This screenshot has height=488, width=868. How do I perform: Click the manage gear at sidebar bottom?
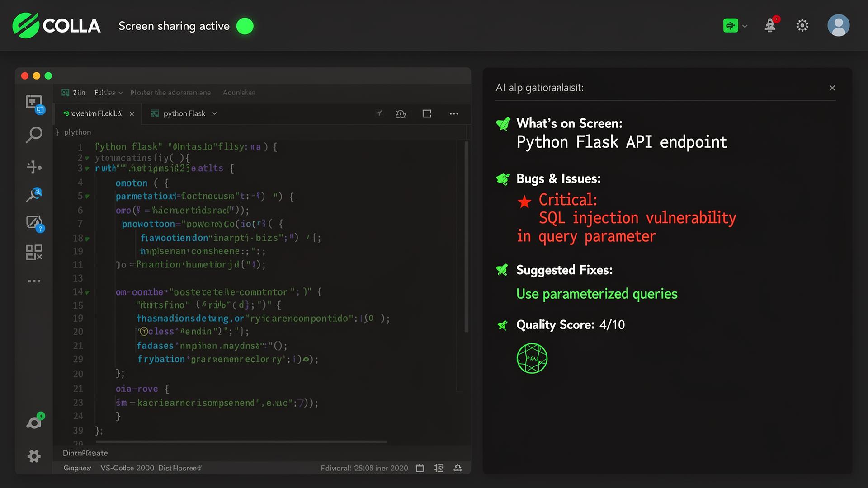(x=34, y=456)
